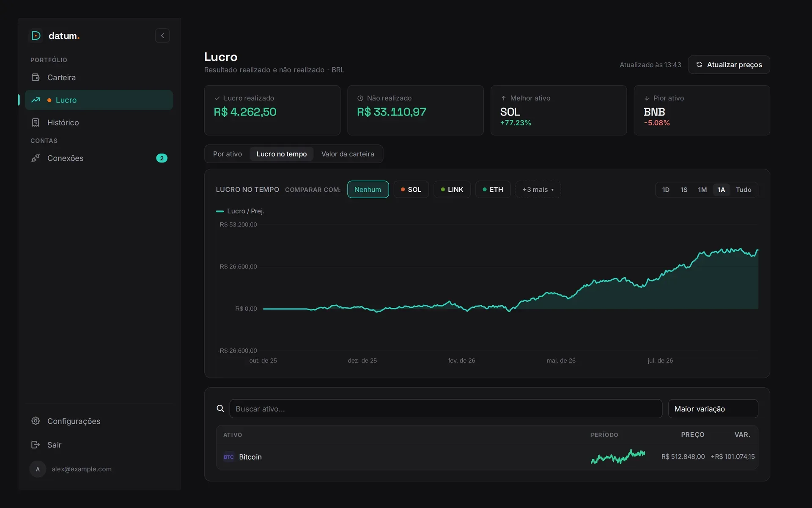Click the BTC badge icon in the Bitcoin row
The height and width of the screenshot is (508, 812).
click(x=229, y=457)
